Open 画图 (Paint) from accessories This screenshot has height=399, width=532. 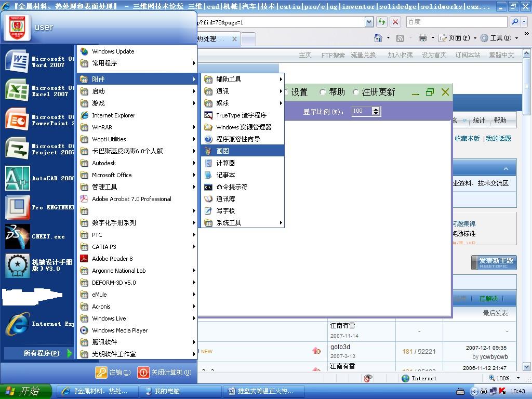(243, 151)
